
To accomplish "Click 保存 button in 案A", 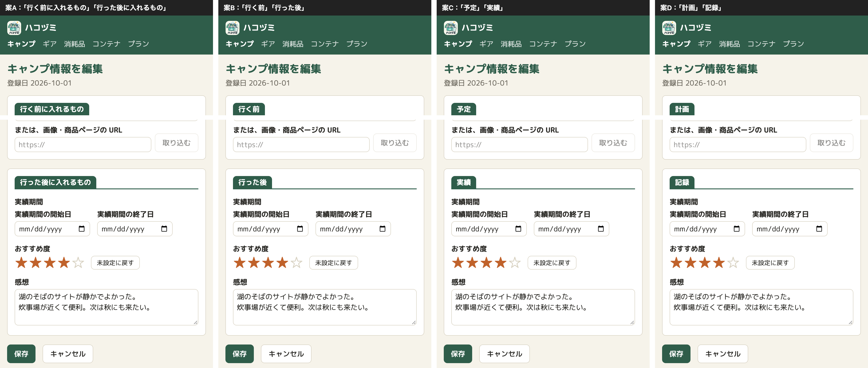I will 21,354.
